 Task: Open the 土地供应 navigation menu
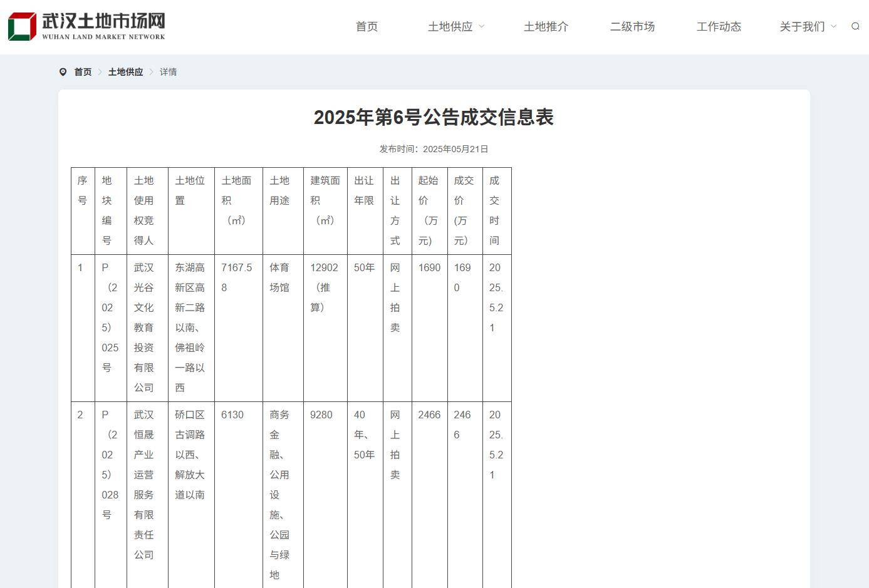(450, 26)
